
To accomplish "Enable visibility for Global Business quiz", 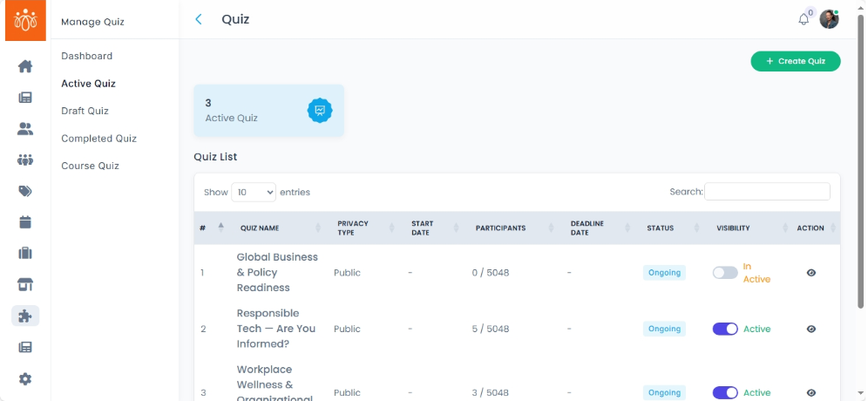I will 725,273.
